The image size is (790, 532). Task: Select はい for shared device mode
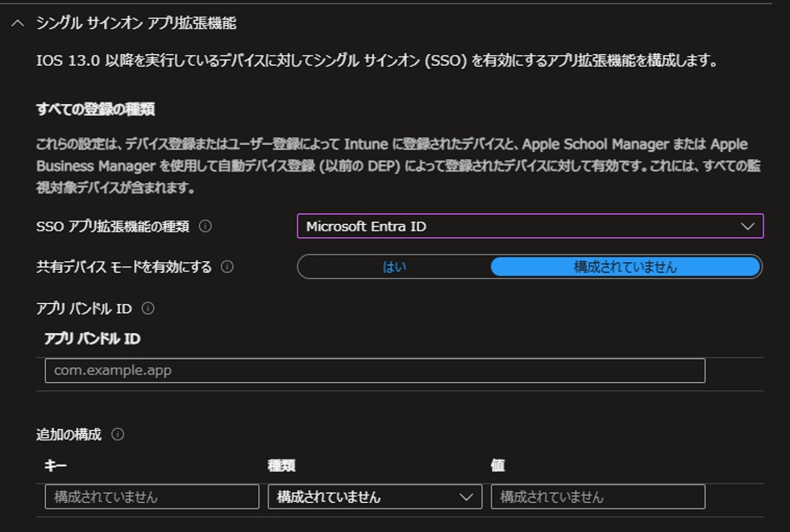[x=394, y=267]
